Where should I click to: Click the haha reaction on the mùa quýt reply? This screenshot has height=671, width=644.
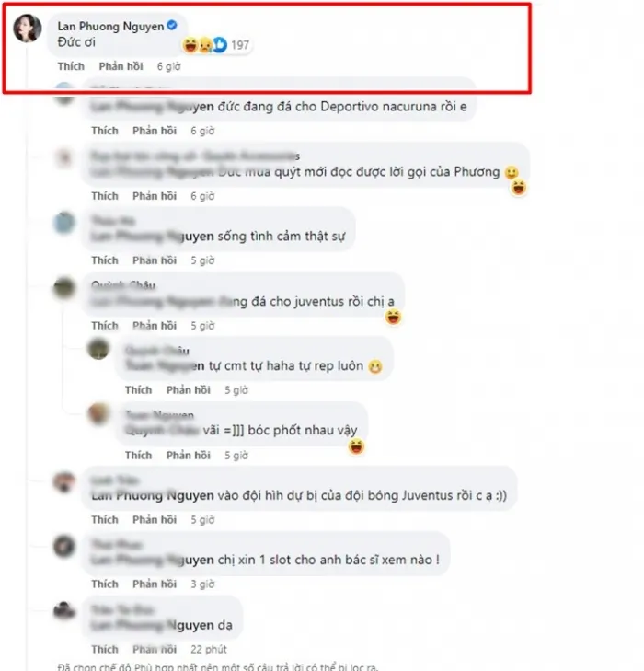(x=519, y=188)
